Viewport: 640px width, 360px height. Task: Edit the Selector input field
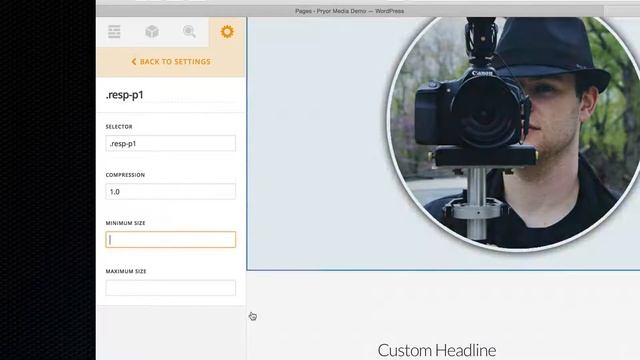pos(171,143)
